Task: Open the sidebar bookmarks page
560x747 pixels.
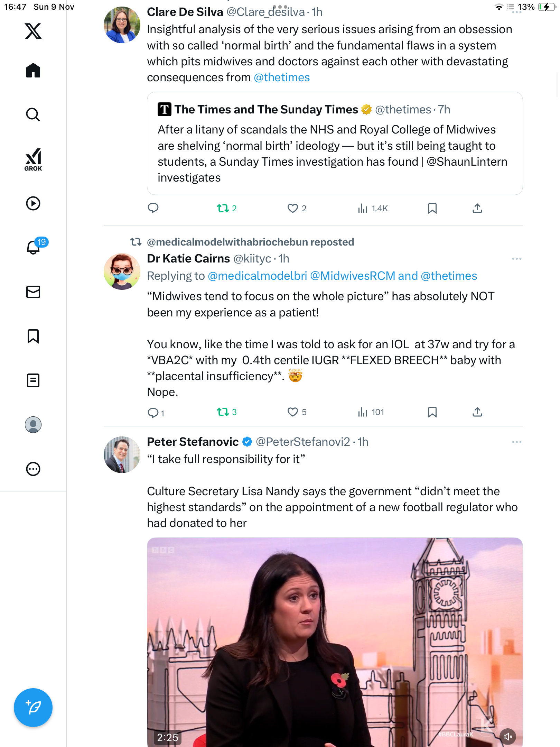Action: [33, 336]
